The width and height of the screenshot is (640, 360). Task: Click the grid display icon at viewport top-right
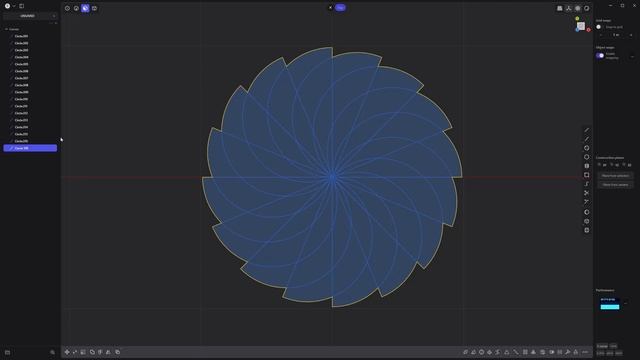[x=560, y=8]
